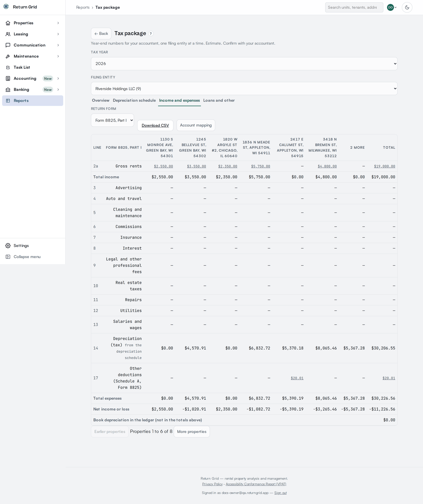This screenshot has height=504, width=423.
Task: Click the Accounting ledger icon
Action: pyautogui.click(x=8, y=78)
